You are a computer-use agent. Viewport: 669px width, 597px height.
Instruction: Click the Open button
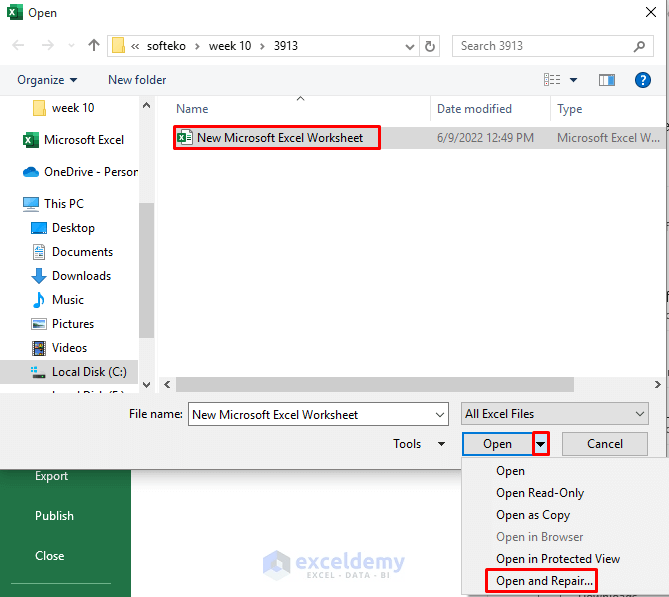497,444
